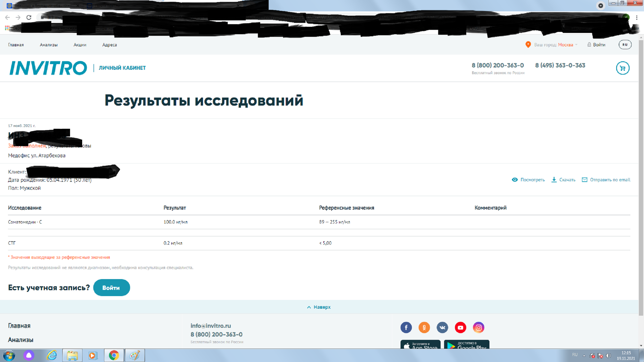Click the info@invitro.ru email link
This screenshot has height=362, width=644.
(210, 326)
